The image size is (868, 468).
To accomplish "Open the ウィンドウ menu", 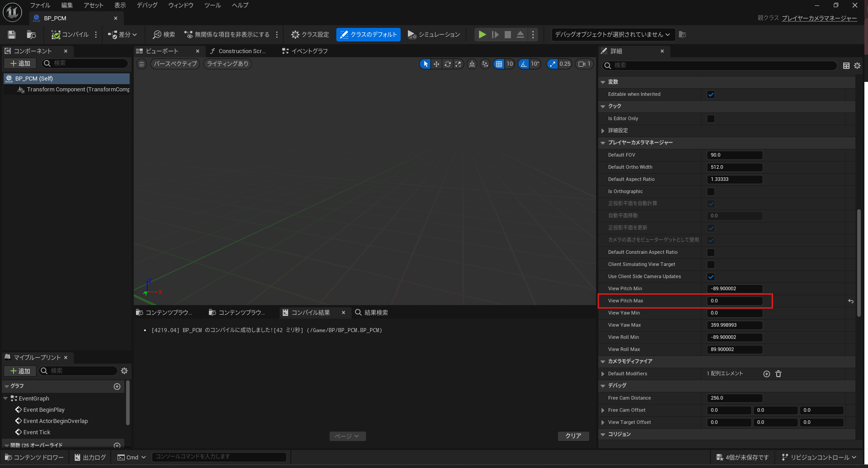I will click(181, 5).
